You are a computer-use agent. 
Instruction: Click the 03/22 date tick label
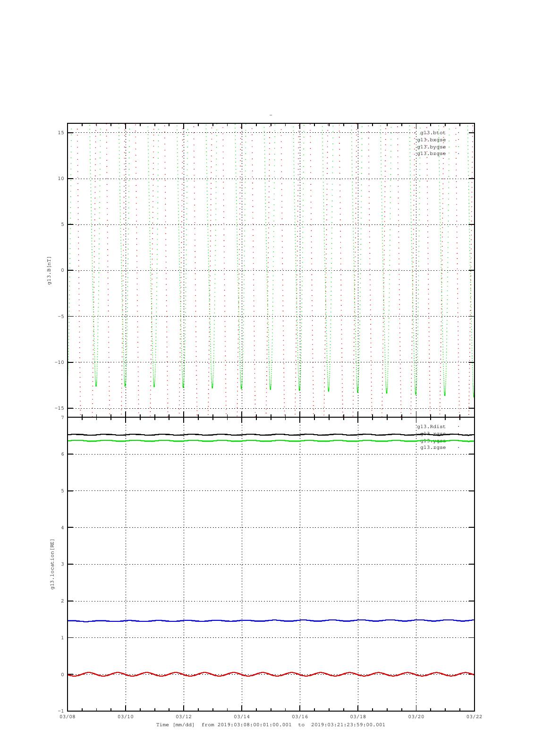pos(474,716)
